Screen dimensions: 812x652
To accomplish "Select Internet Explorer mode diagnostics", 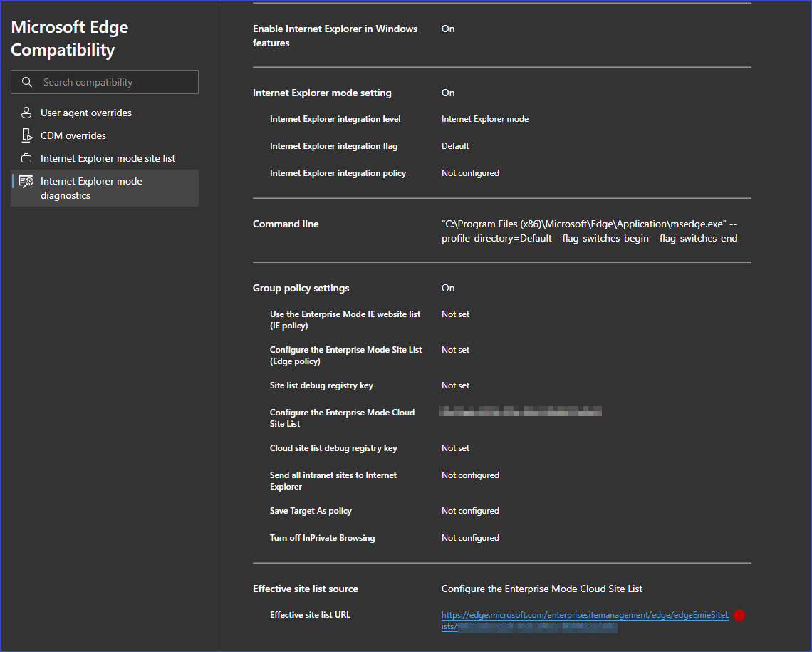I will [105, 188].
